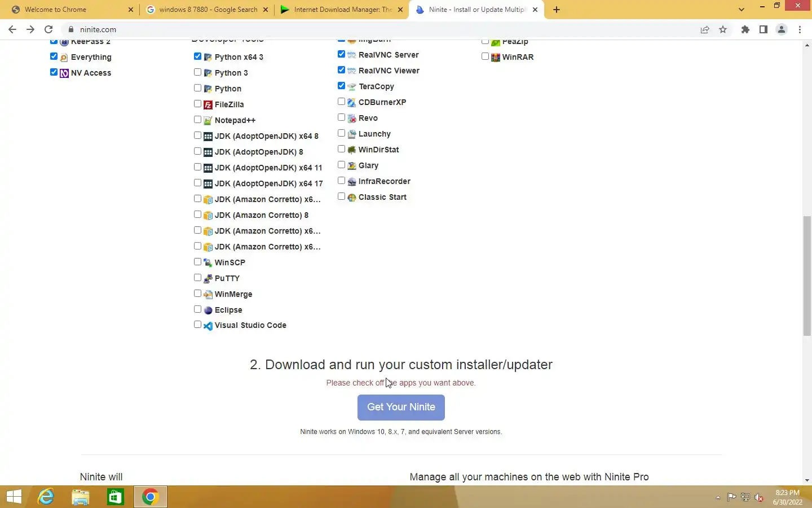This screenshot has height=508, width=812.
Task: Open the tab search dropdown arrow
Action: [x=742, y=10]
